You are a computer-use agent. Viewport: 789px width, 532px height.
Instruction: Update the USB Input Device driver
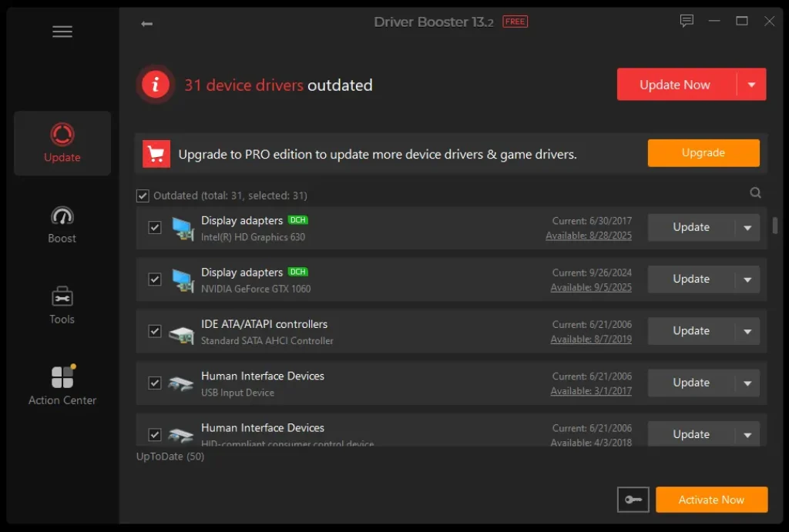(691, 383)
